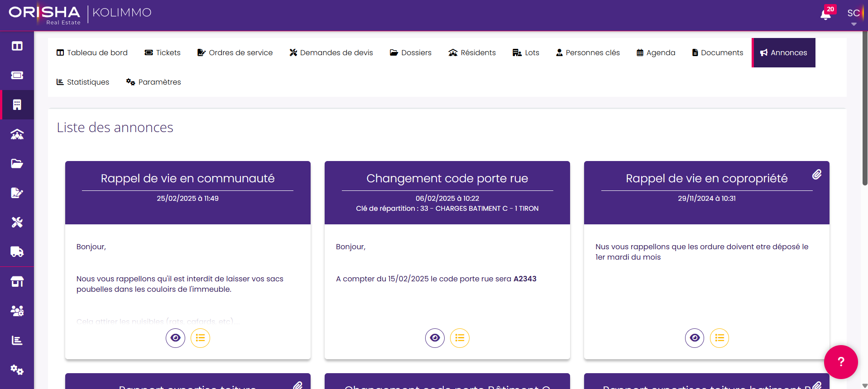Go to the Tableau de bord tab
868x389 pixels.
click(92, 53)
